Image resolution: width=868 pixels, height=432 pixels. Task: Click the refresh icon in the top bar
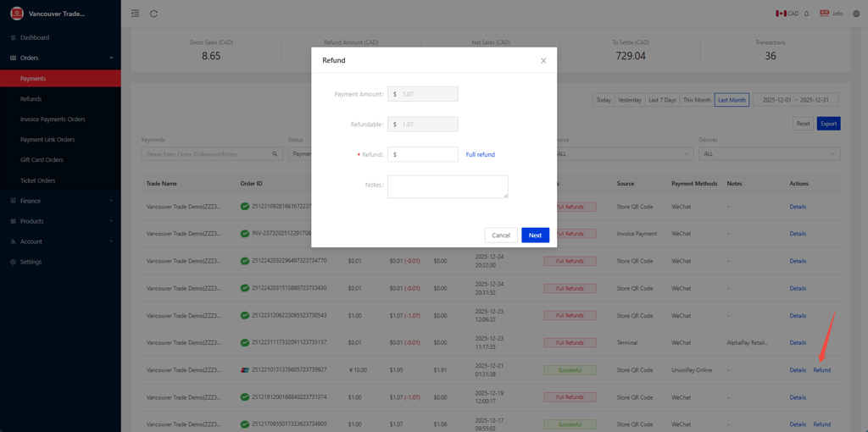click(153, 14)
